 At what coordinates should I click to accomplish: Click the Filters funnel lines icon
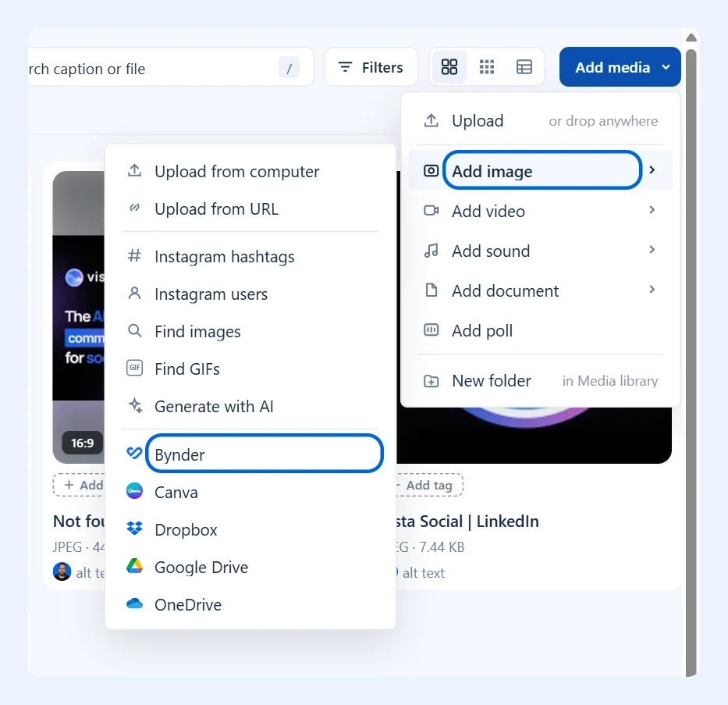(x=345, y=67)
